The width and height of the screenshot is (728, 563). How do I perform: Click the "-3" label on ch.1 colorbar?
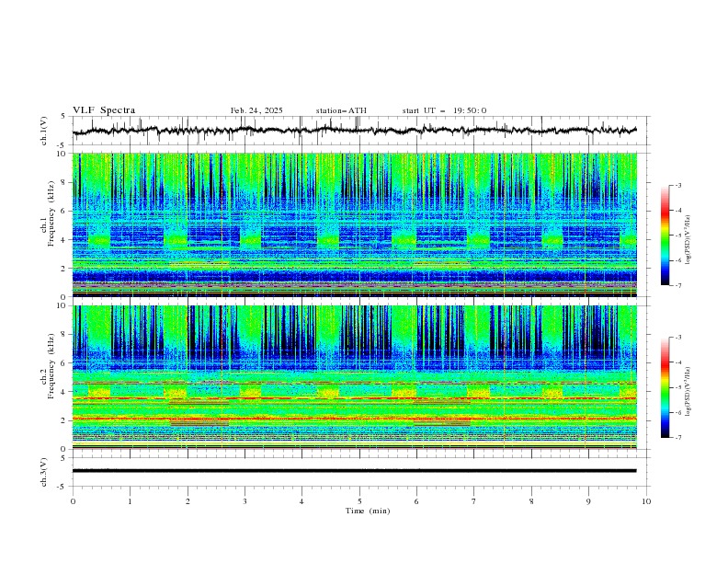(x=677, y=186)
